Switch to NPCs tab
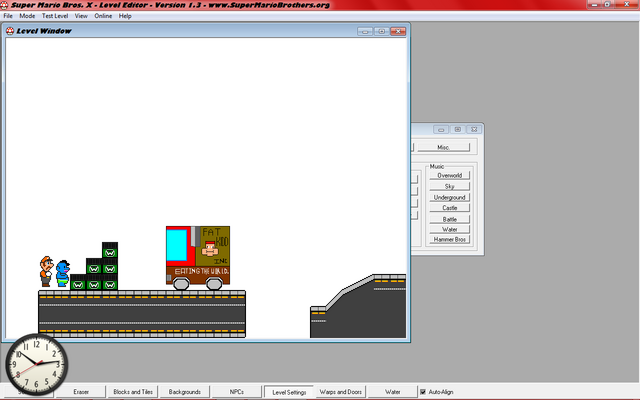Screen dimensions: 640x400 pyautogui.click(x=236, y=392)
